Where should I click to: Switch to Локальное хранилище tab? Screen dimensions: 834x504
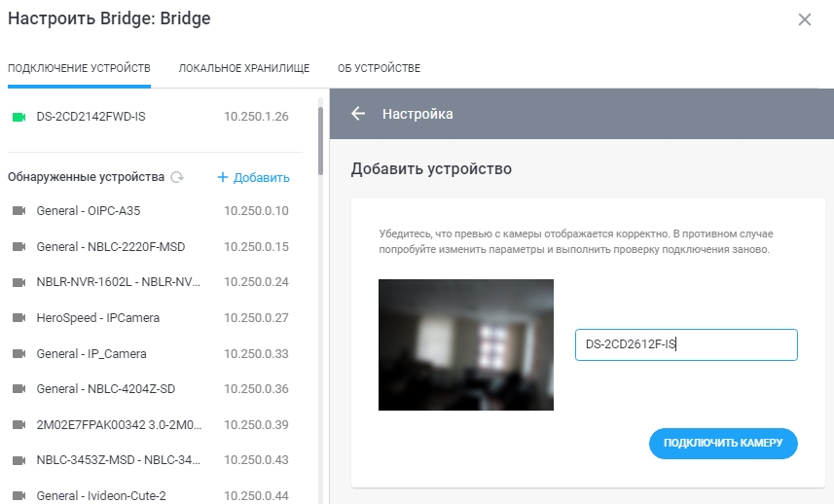[244, 68]
